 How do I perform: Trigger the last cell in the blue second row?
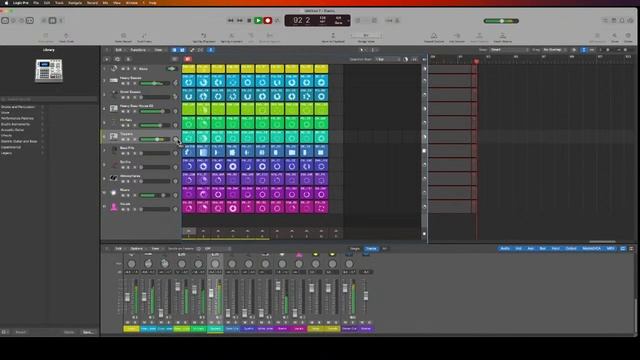pyautogui.click(x=321, y=81)
